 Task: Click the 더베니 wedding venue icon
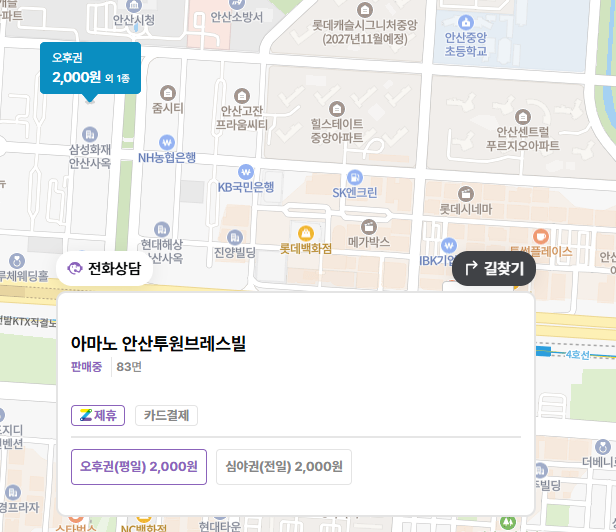tap(603, 447)
